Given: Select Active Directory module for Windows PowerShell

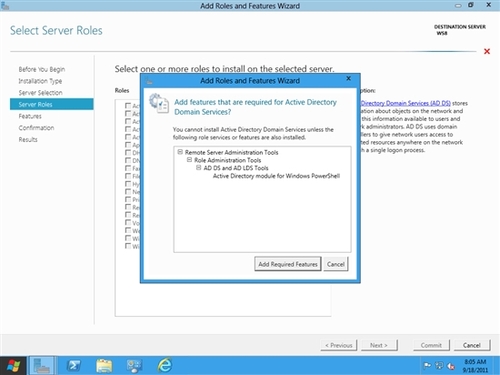Looking at the screenshot, I should [x=276, y=176].
